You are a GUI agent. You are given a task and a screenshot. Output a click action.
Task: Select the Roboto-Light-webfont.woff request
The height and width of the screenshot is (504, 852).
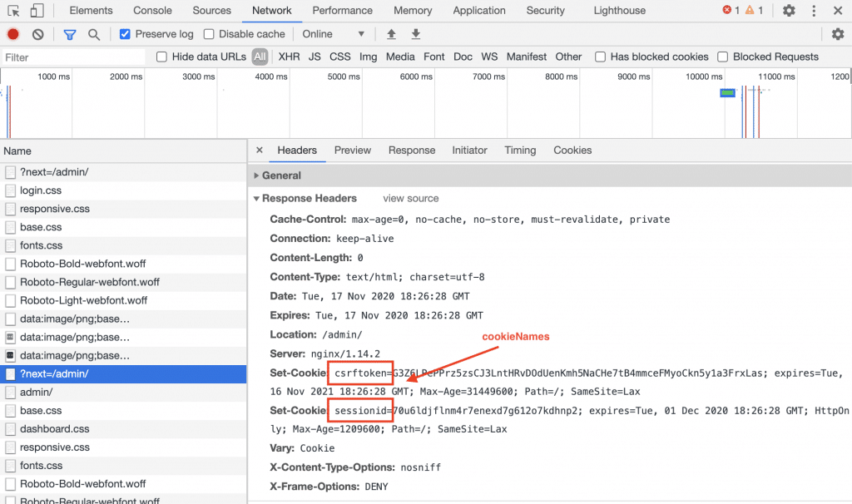[x=123, y=300]
